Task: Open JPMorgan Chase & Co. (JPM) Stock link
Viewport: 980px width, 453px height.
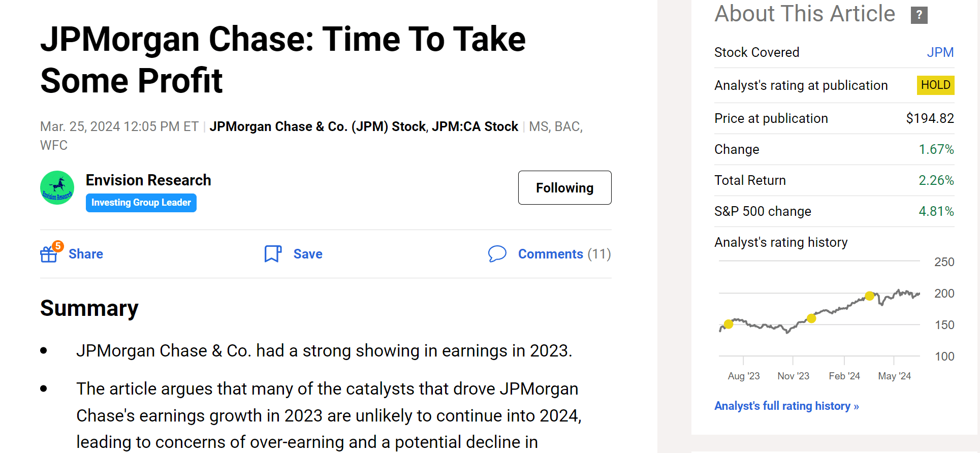Action: tap(317, 126)
